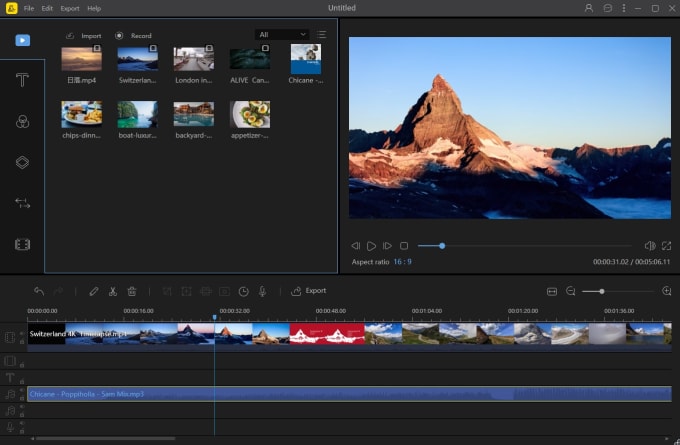Lock the Chicane audio track
This screenshot has height=445, width=680.
click(x=22, y=398)
